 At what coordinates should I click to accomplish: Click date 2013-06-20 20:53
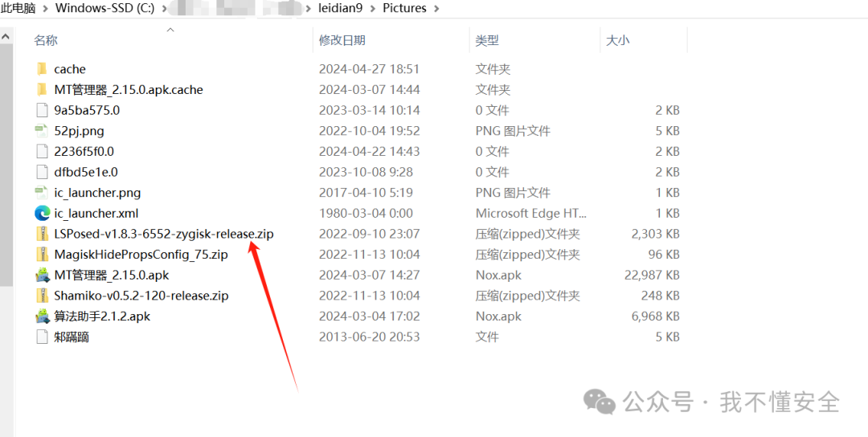click(x=369, y=337)
